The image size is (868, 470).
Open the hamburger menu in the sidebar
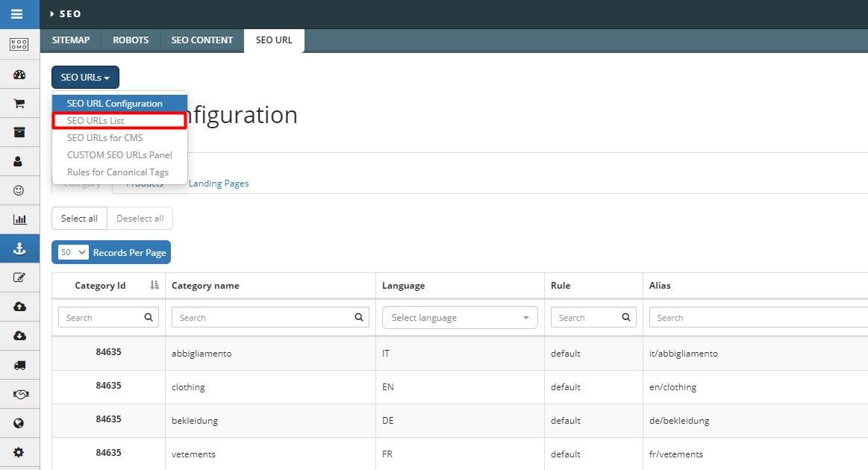[x=16, y=14]
